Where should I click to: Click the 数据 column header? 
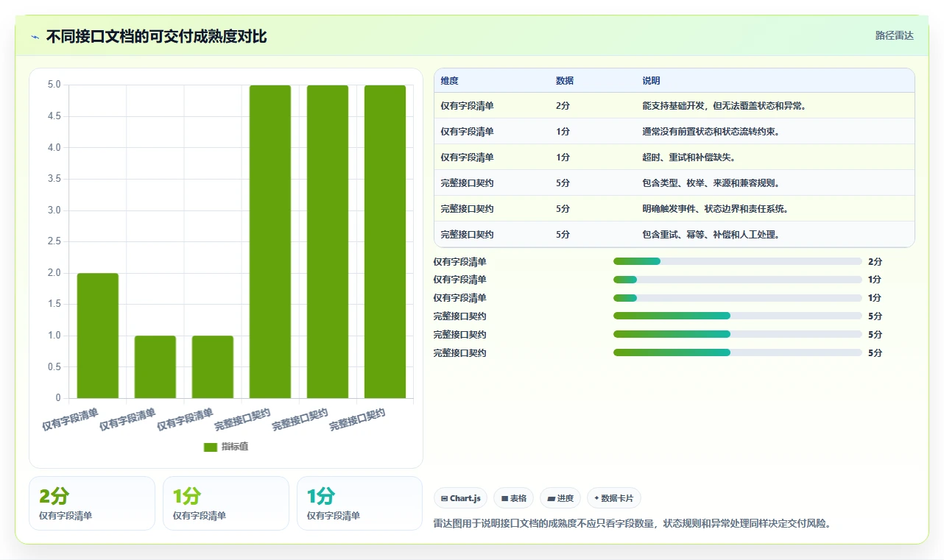pyautogui.click(x=565, y=81)
